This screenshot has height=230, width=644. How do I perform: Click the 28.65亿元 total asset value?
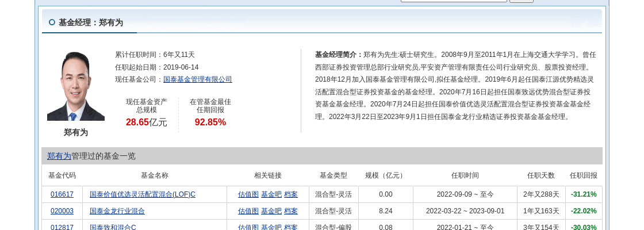pos(147,122)
